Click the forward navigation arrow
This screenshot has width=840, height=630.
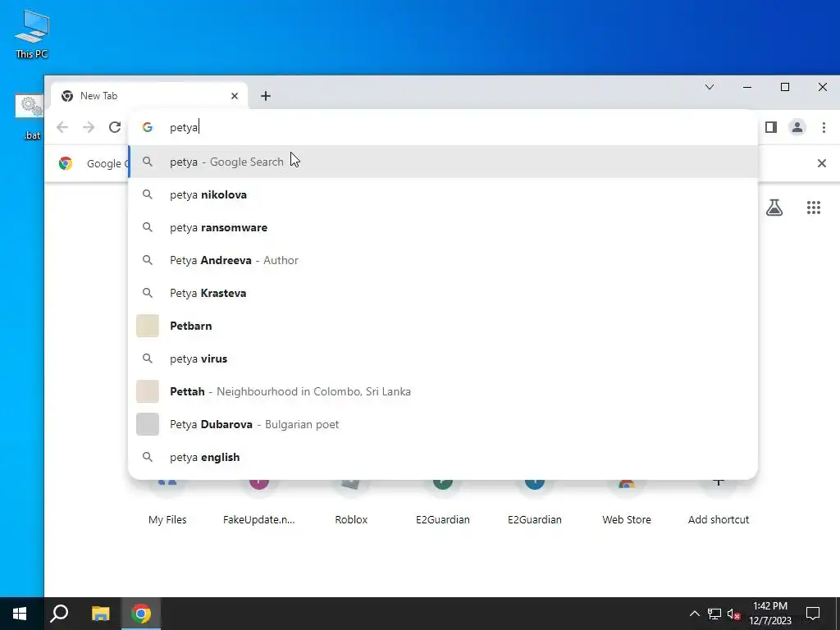(89, 127)
